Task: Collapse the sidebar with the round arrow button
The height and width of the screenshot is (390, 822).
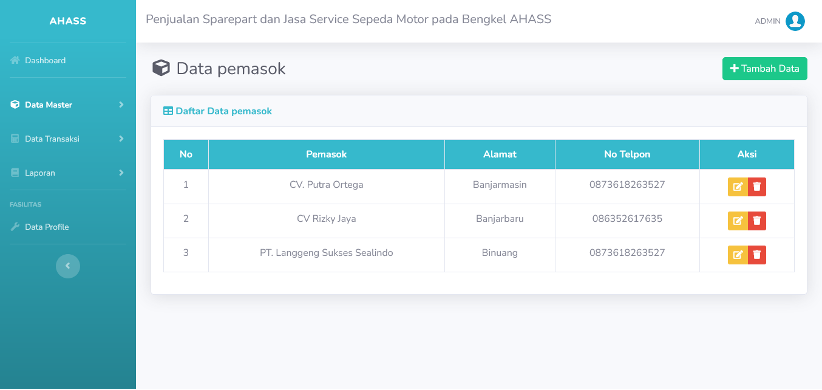Action: [68, 266]
